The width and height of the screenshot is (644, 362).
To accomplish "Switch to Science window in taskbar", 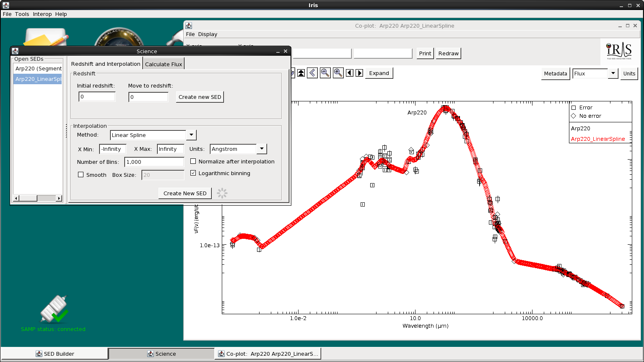I will point(161,354).
